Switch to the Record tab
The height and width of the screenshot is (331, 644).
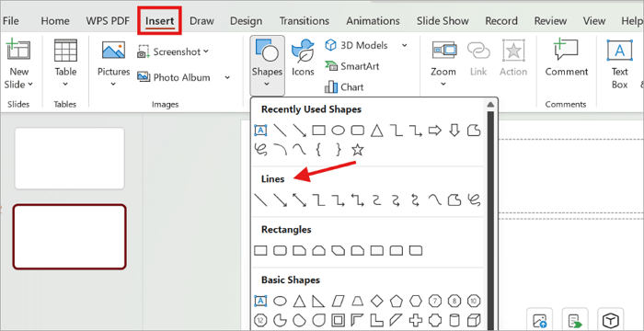coord(501,21)
